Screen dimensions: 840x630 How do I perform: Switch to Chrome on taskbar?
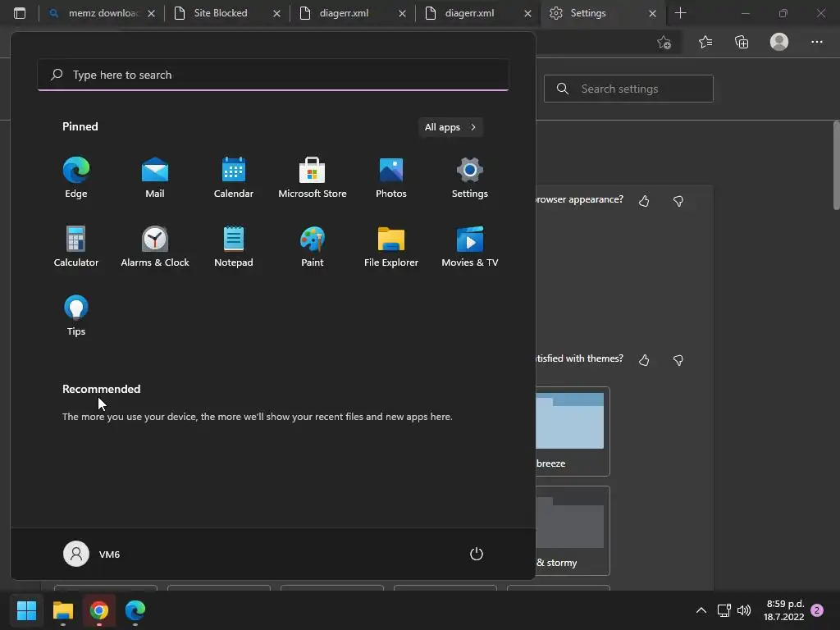(x=99, y=610)
